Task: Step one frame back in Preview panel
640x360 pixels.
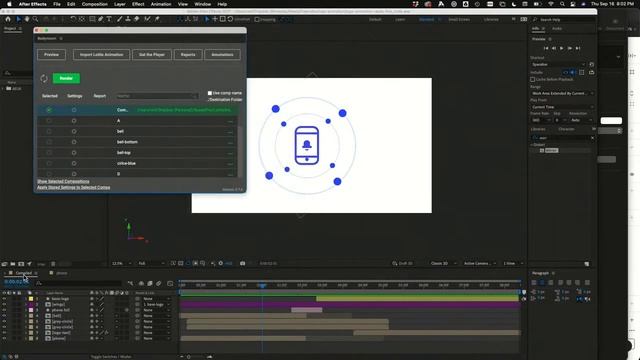Action: coord(554,48)
